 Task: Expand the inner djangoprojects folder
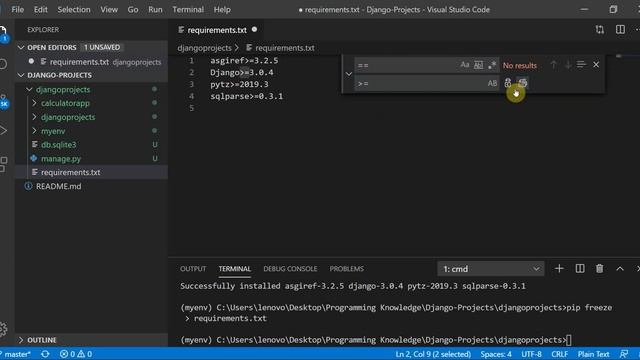coord(35,117)
